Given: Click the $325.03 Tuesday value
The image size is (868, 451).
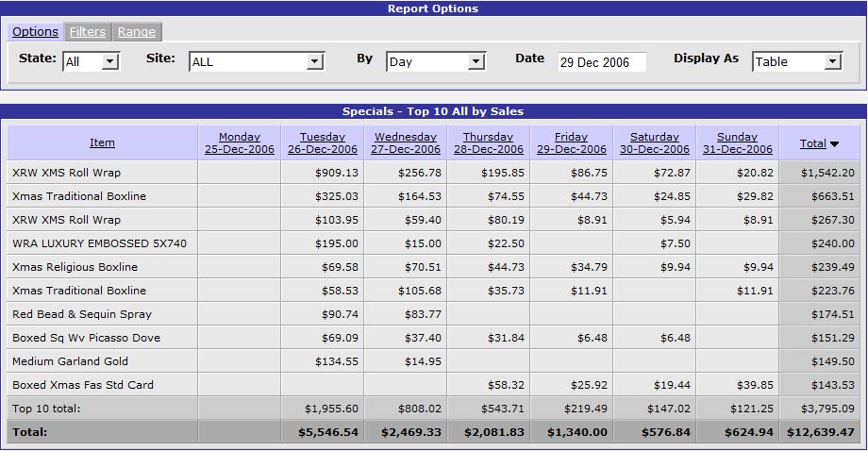Looking at the screenshot, I should pyautogui.click(x=337, y=196).
